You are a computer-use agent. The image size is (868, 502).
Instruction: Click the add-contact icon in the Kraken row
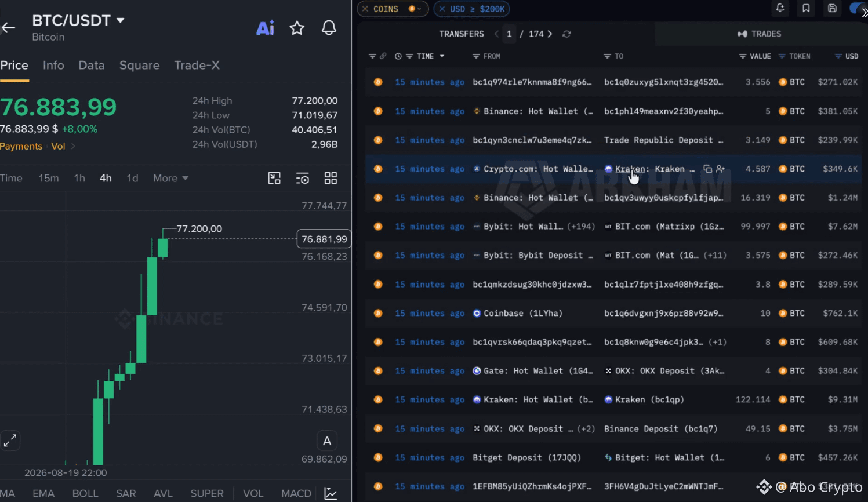(x=720, y=169)
